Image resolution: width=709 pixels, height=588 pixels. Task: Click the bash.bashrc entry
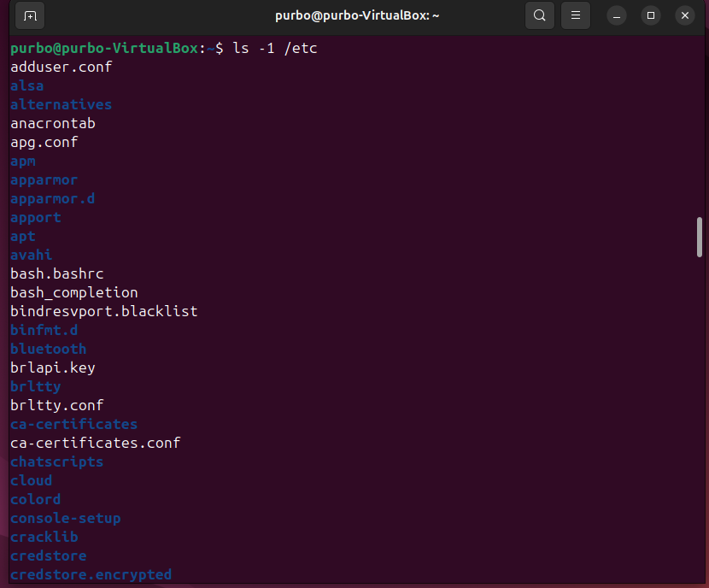[x=57, y=273]
